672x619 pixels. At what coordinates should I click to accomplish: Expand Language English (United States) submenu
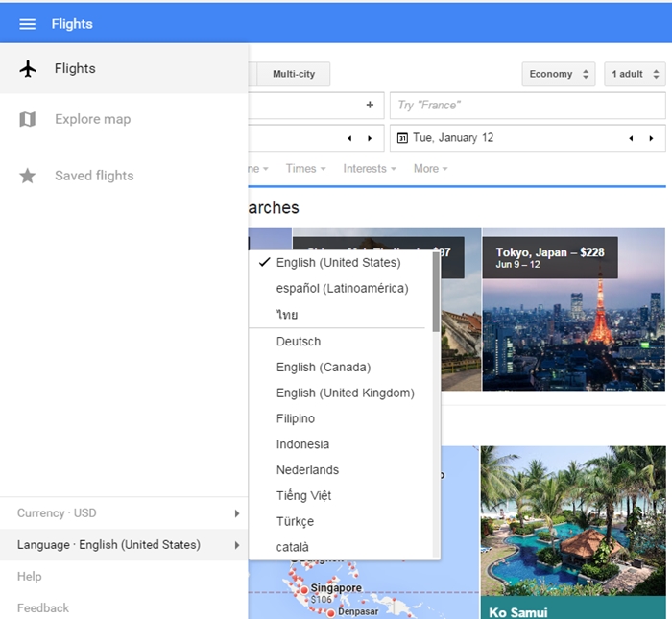click(124, 545)
